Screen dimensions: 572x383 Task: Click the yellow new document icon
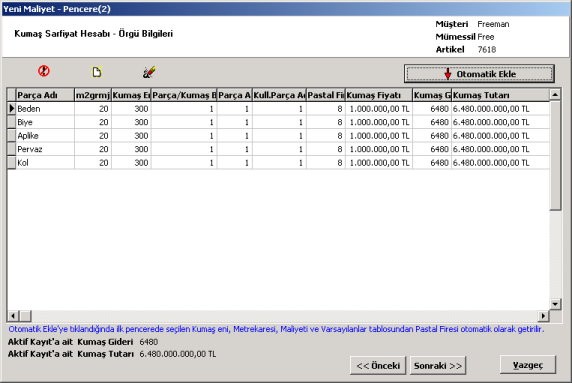97,72
